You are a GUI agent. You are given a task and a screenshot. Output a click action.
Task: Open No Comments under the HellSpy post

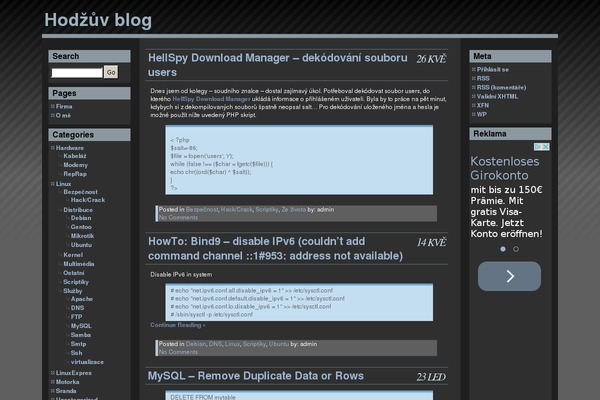coord(178,218)
